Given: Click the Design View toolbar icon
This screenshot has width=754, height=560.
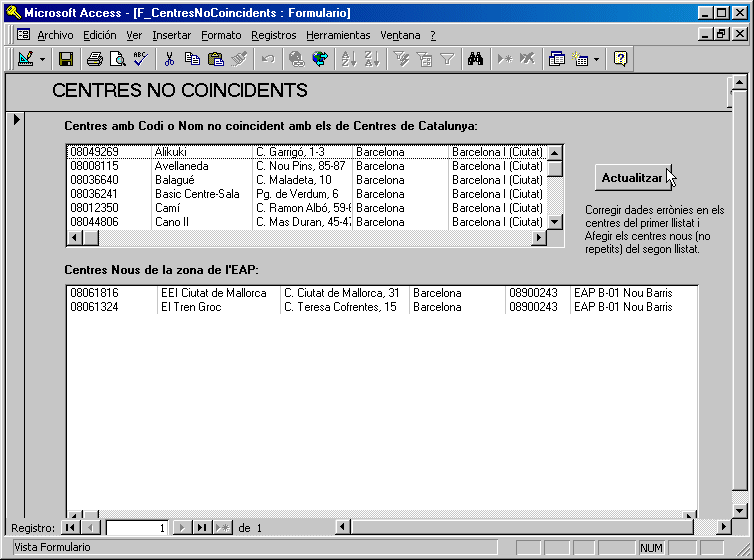Looking at the screenshot, I should pyautogui.click(x=25, y=59).
